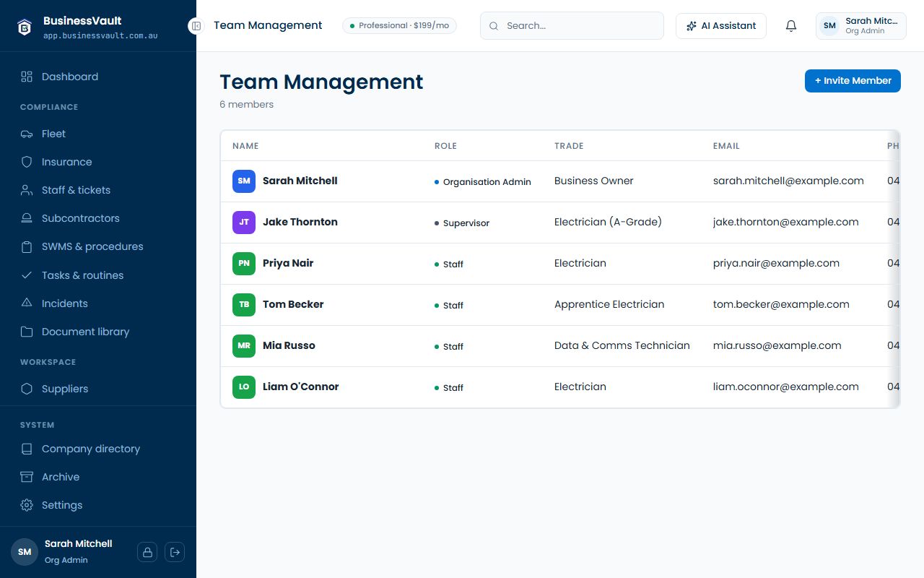This screenshot has width=924, height=578.
Task: Click the Invite Member button
Action: (x=853, y=81)
